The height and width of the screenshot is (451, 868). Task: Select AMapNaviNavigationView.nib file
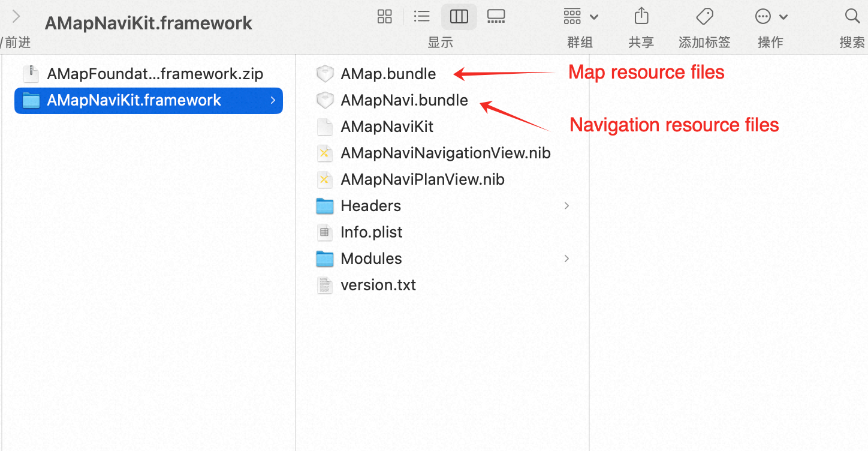click(445, 153)
